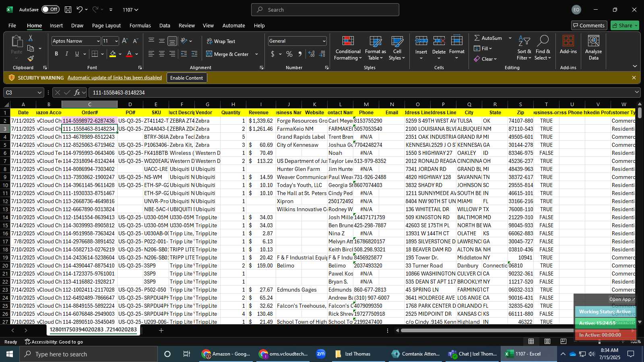Switch to the Insert tab
Image resolution: width=644 pixels, height=362 pixels.
[56, 25]
